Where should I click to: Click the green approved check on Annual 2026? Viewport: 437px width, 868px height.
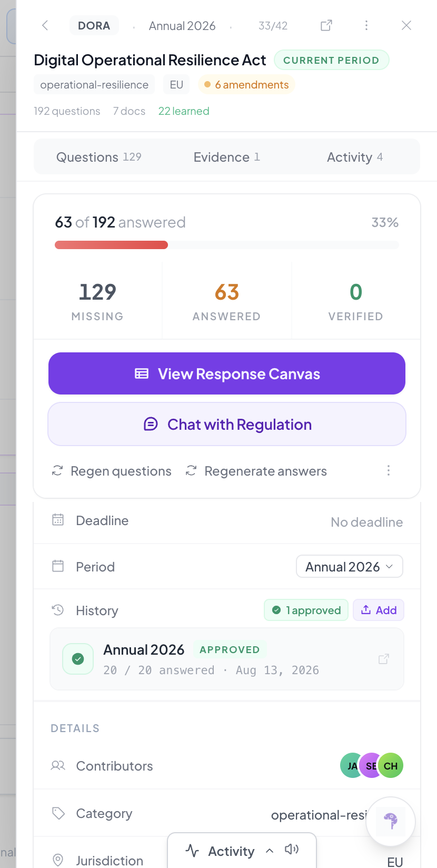click(78, 659)
